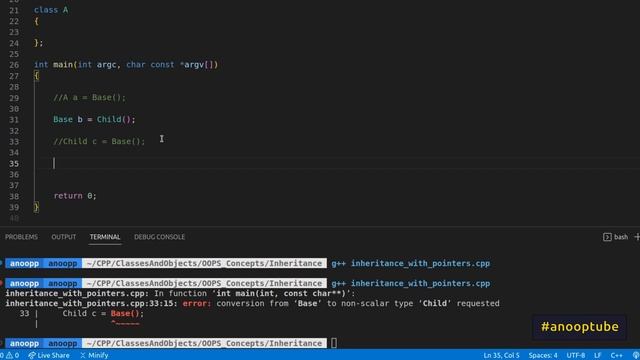Click gutter line number 26
The image size is (640, 360).
point(14,65)
